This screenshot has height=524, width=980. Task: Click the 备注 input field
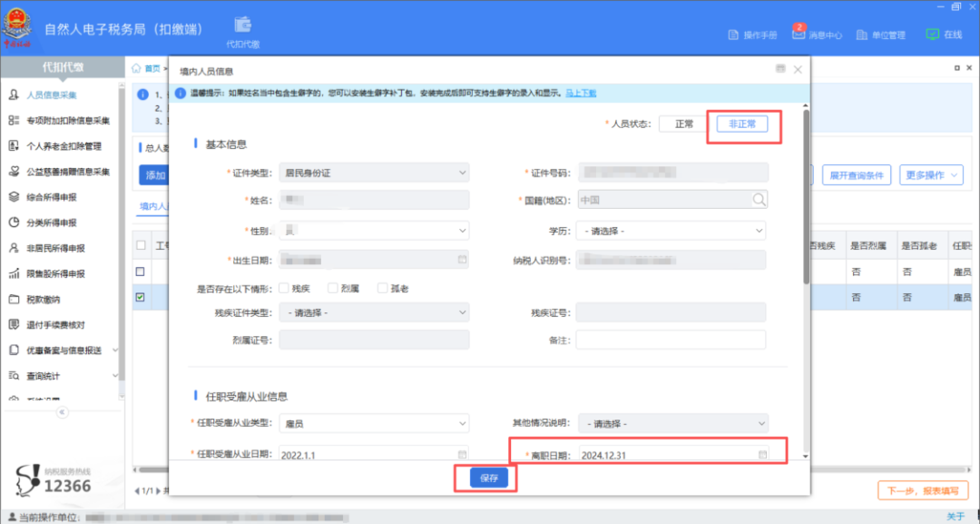[x=671, y=340]
